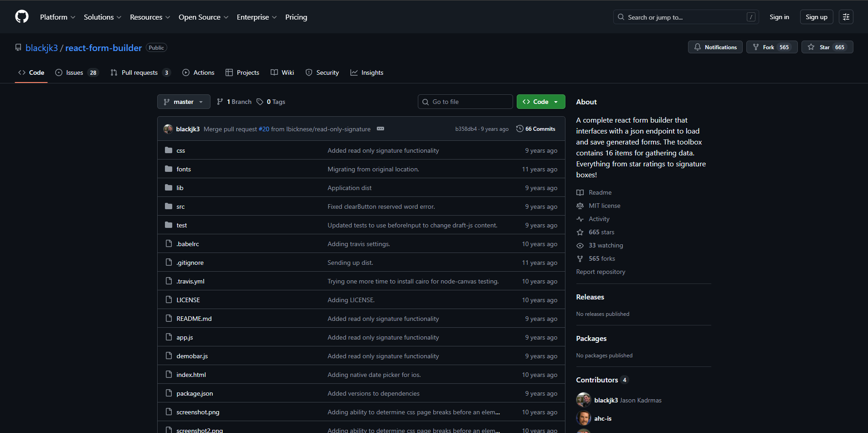Fork the repository with Fork button
Screen dimensions: 868x433
click(772, 47)
